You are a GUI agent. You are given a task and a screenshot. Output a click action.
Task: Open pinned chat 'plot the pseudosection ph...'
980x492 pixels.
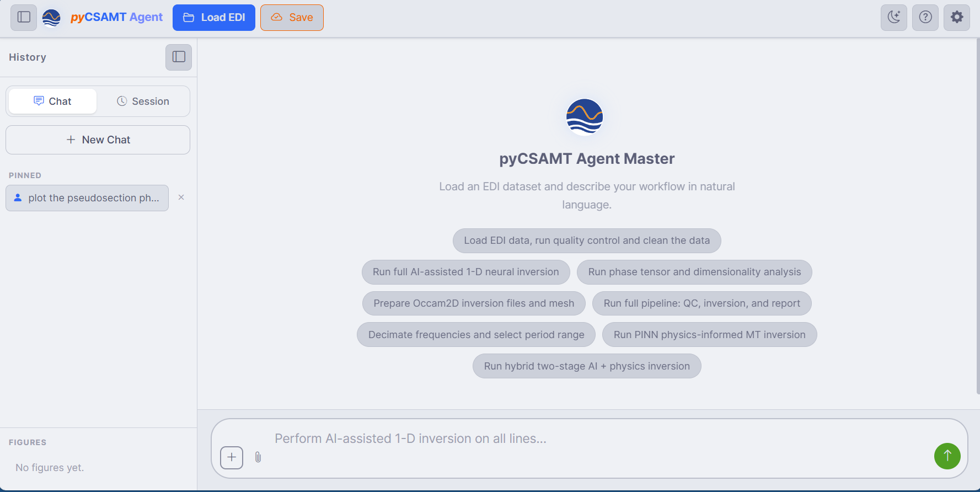pyautogui.click(x=87, y=198)
